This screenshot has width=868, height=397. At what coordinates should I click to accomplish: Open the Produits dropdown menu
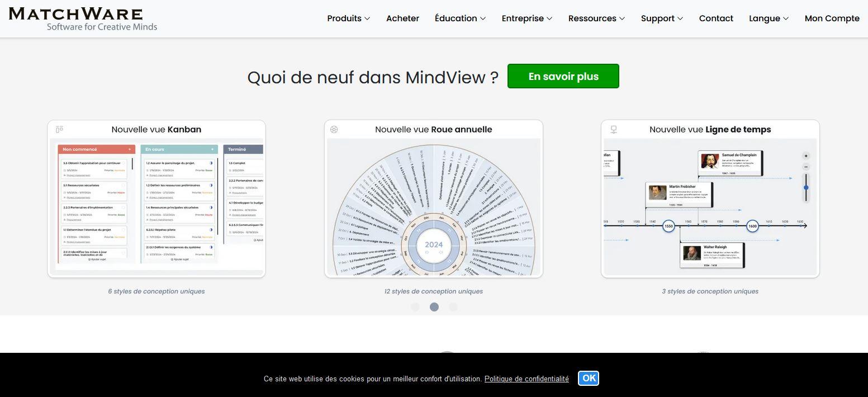coord(349,18)
